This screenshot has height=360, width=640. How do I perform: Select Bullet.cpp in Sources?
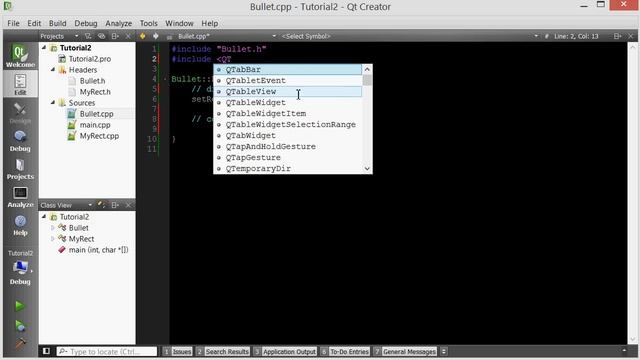[96, 114]
